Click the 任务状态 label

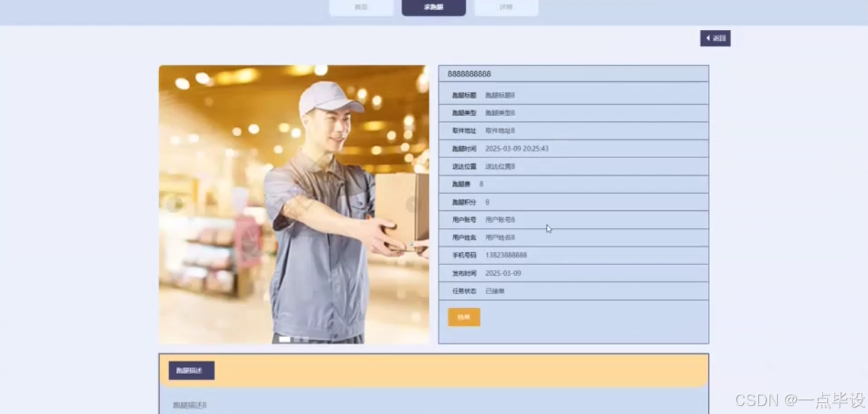coord(464,291)
